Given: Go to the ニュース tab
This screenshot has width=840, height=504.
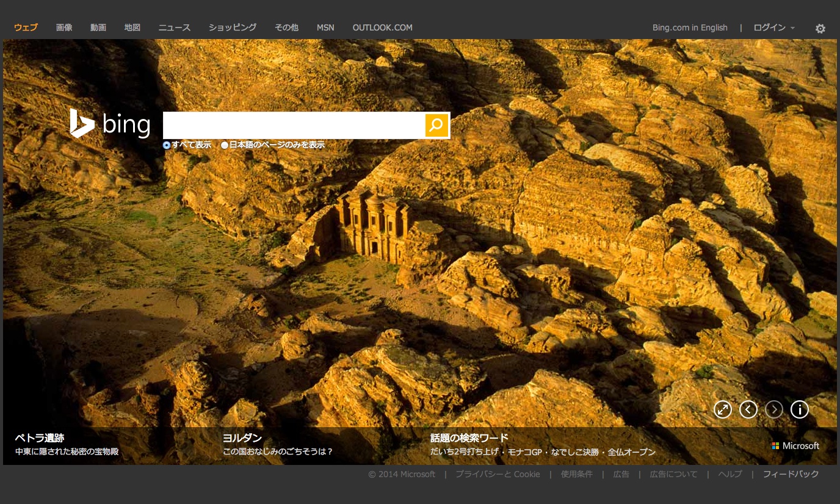Looking at the screenshot, I should (x=175, y=27).
